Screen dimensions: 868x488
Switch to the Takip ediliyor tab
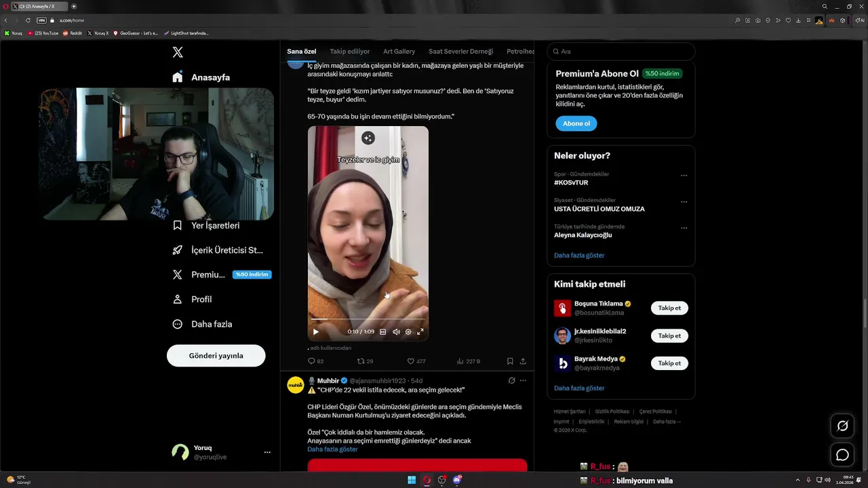pyautogui.click(x=350, y=52)
